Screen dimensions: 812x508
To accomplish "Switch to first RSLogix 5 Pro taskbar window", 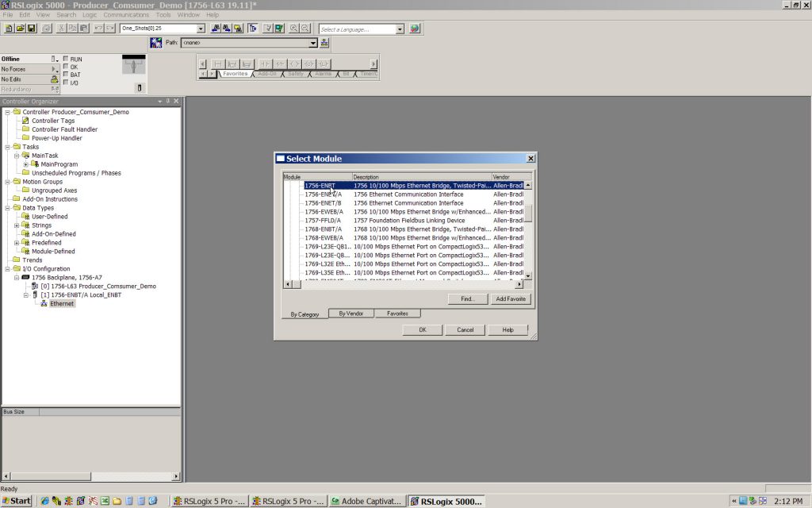I will click(209, 501).
